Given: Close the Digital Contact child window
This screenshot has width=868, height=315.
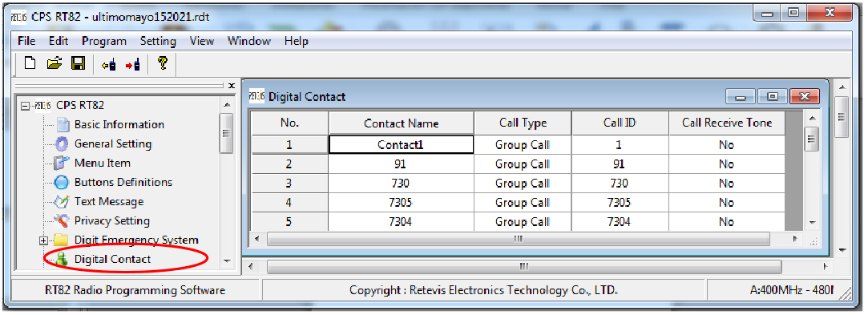Looking at the screenshot, I should point(805,97).
